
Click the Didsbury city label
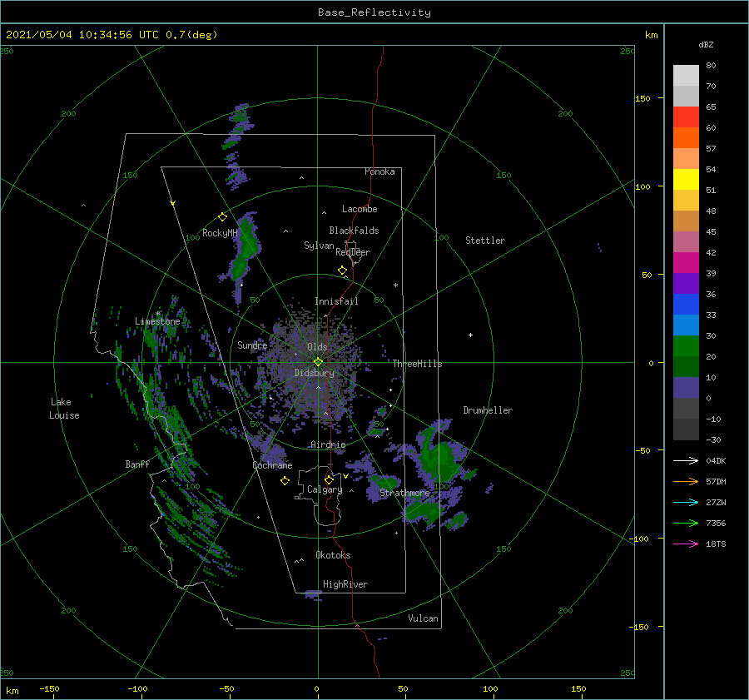point(315,373)
